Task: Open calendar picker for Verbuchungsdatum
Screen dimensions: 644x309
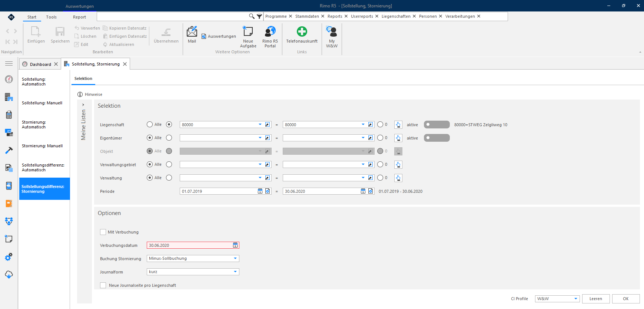Action: [235, 245]
